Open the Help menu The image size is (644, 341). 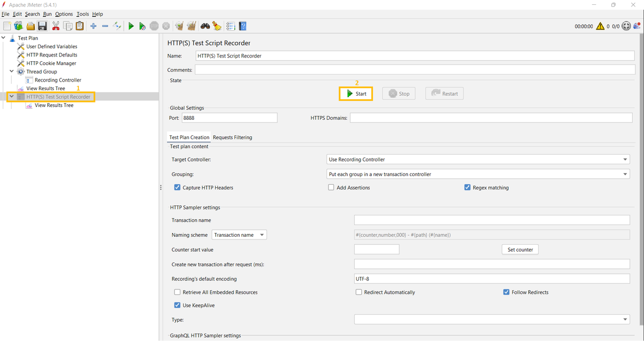tap(97, 14)
